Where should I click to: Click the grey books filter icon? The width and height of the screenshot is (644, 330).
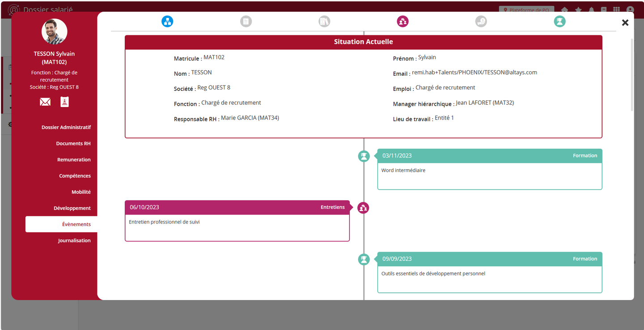tap(324, 21)
